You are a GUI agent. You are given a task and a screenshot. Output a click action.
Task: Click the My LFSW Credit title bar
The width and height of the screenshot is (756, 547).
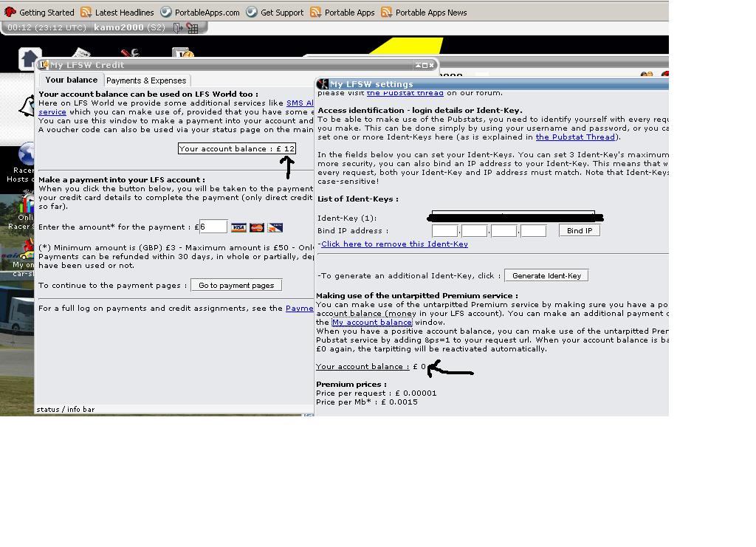[238, 65]
